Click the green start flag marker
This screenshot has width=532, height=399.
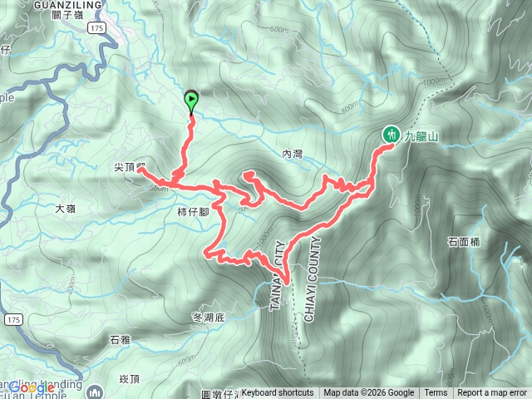coord(191,101)
